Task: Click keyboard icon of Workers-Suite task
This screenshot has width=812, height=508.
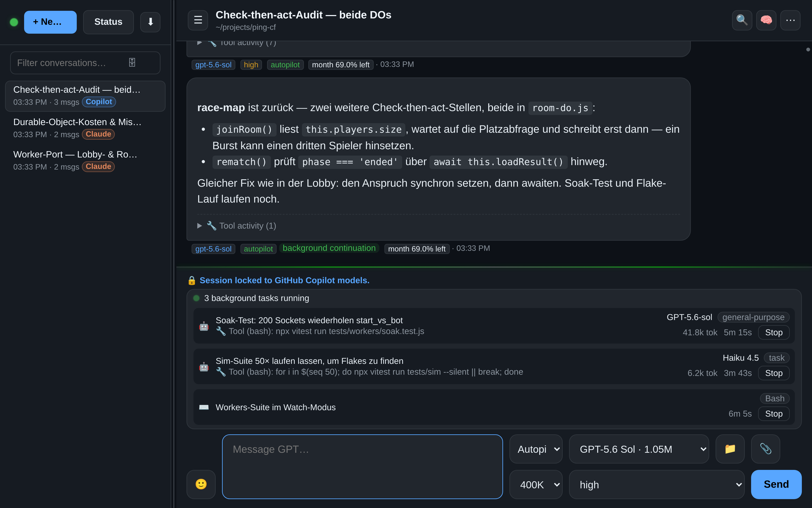Action: coord(204,407)
